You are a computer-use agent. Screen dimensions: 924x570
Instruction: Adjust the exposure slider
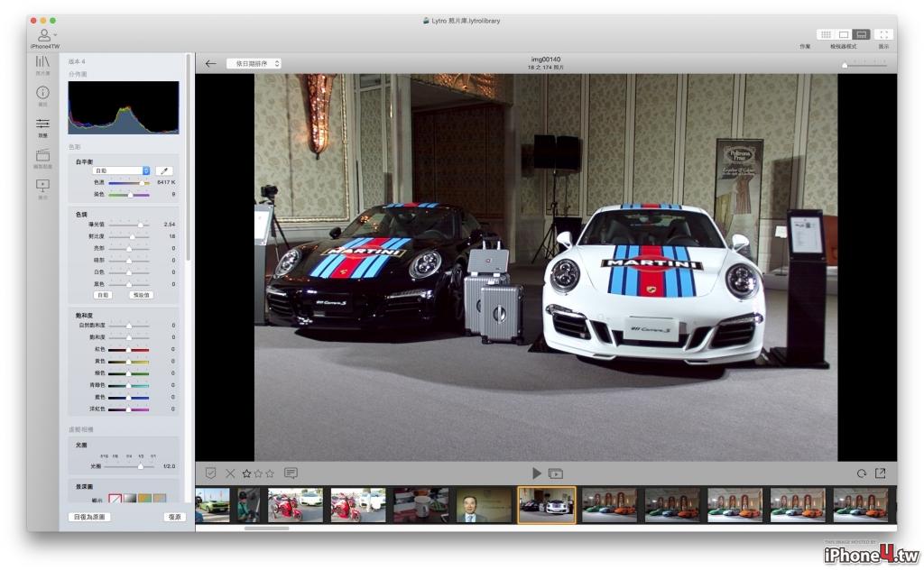[x=129, y=225]
